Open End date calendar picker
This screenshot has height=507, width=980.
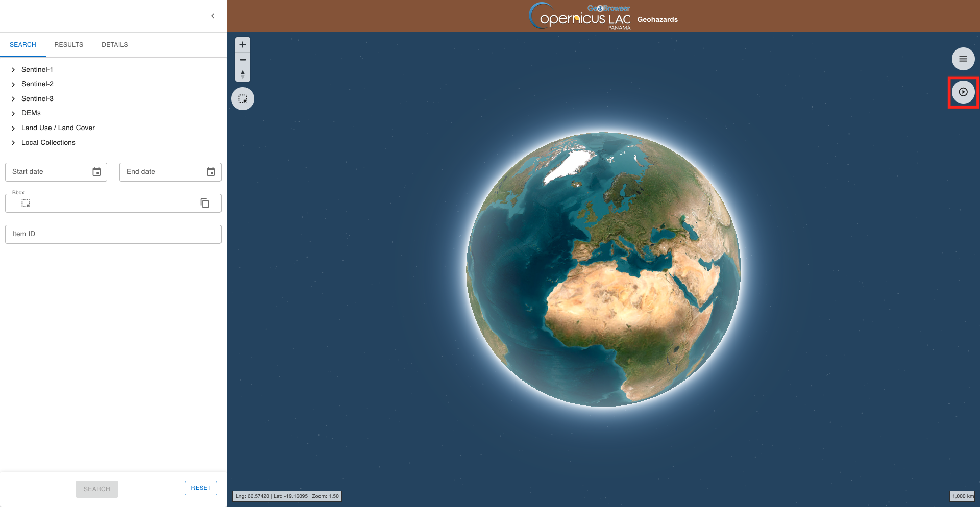211,172
